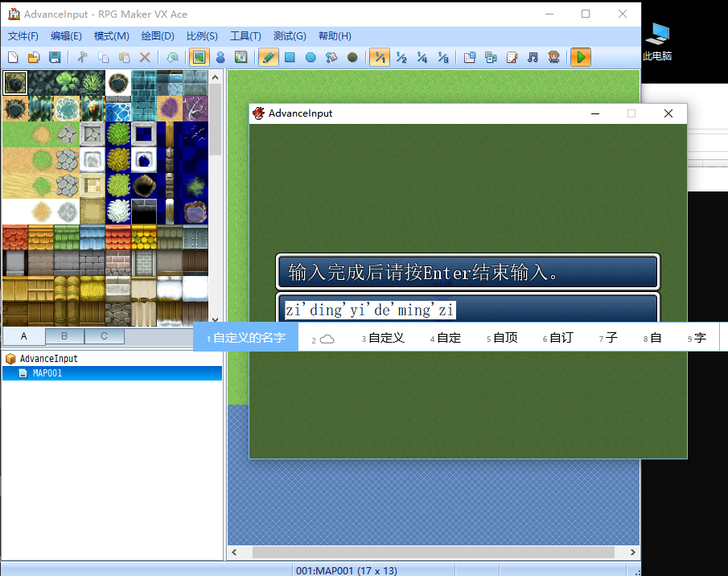Click map view scroll left arrow

[234, 553]
